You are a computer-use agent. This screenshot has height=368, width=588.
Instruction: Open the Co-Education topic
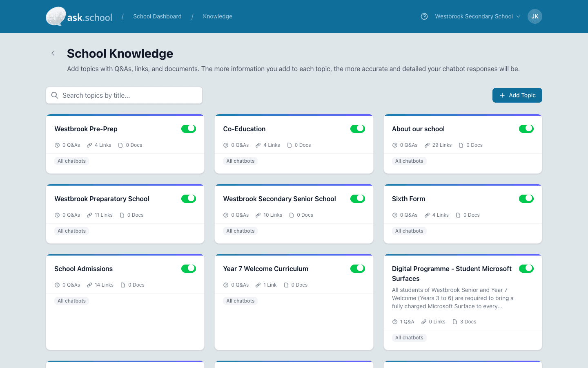244,129
